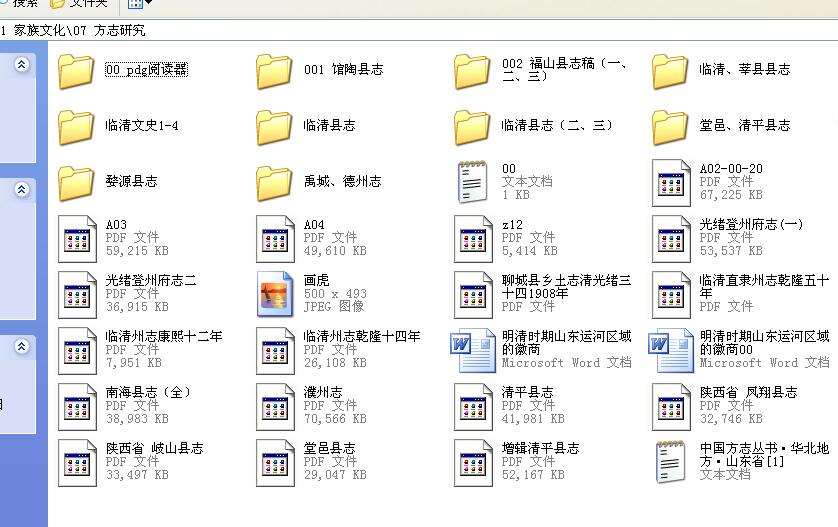This screenshot has height=527, width=838.
Task: Select the 明清时期山东运河区域的徽商 Word icon
Action: tap(472, 350)
